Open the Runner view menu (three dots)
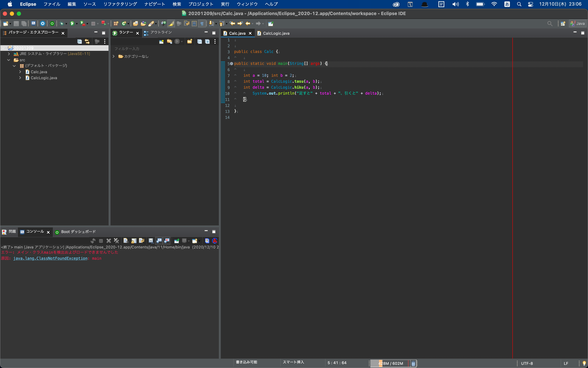Image resolution: width=588 pixels, height=368 pixels. pos(215,41)
